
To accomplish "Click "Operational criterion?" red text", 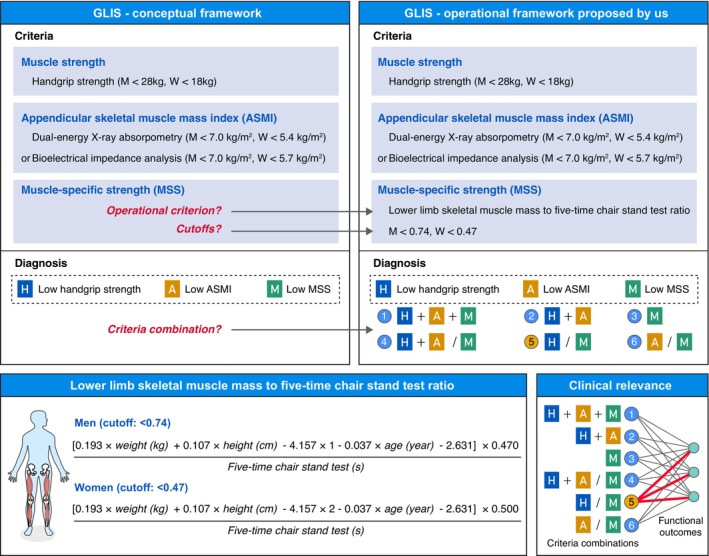I will click(164, 211).
